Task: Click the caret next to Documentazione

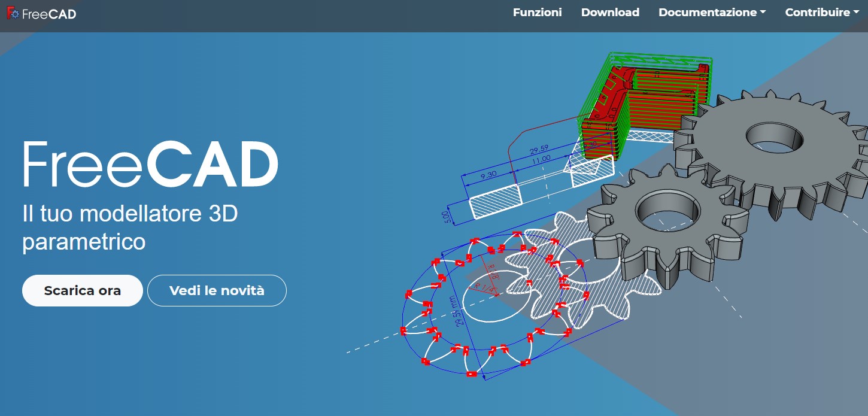Action: point(762,11)
